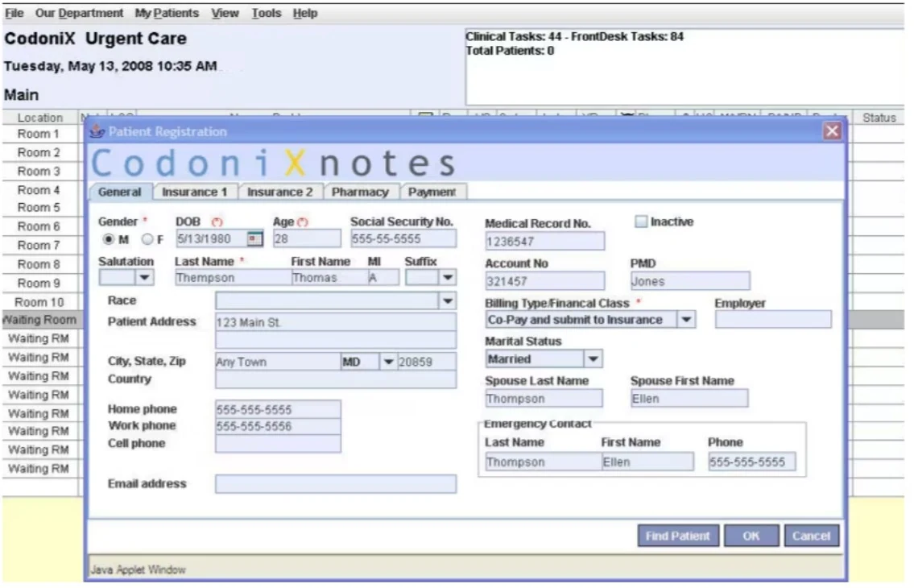
Task: Open the Tools menu
Action: [266, 12]
